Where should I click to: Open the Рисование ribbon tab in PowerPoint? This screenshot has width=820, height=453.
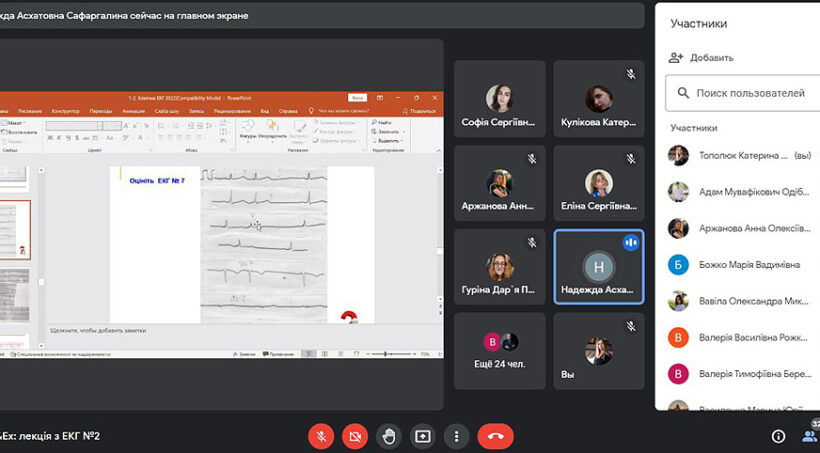pyautogui.click(x=30, y=111)
